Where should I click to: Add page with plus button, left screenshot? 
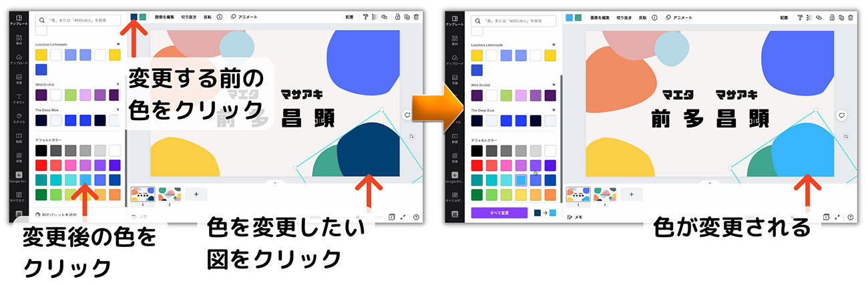click(196, 194)
